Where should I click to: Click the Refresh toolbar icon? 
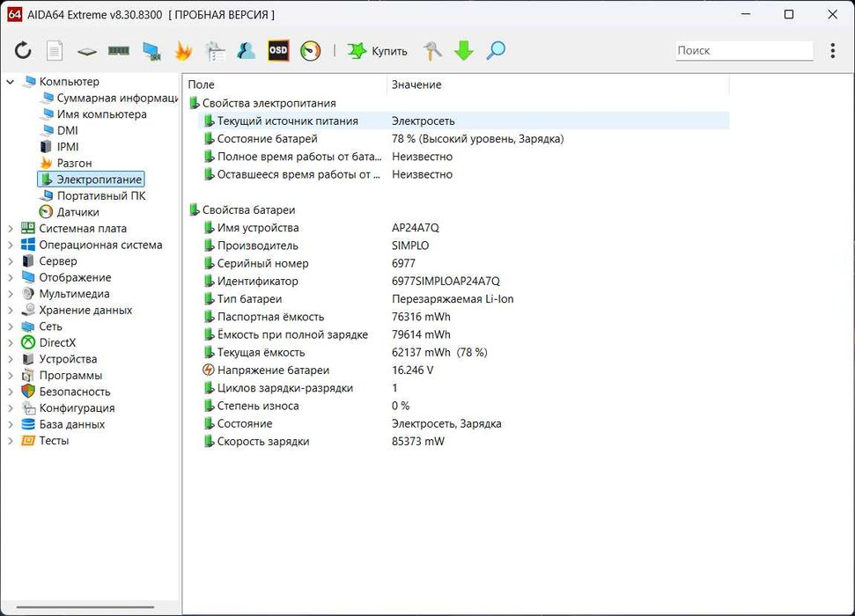(23, 51)
